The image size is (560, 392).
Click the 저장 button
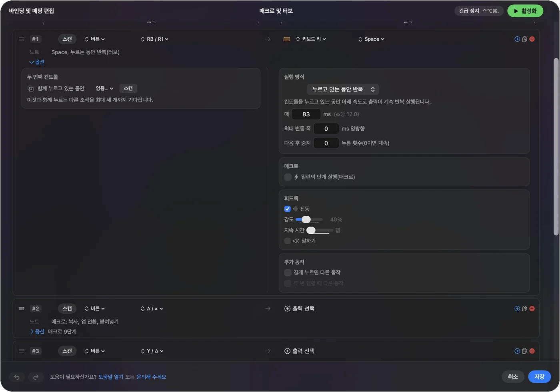[x=540, y=377]
